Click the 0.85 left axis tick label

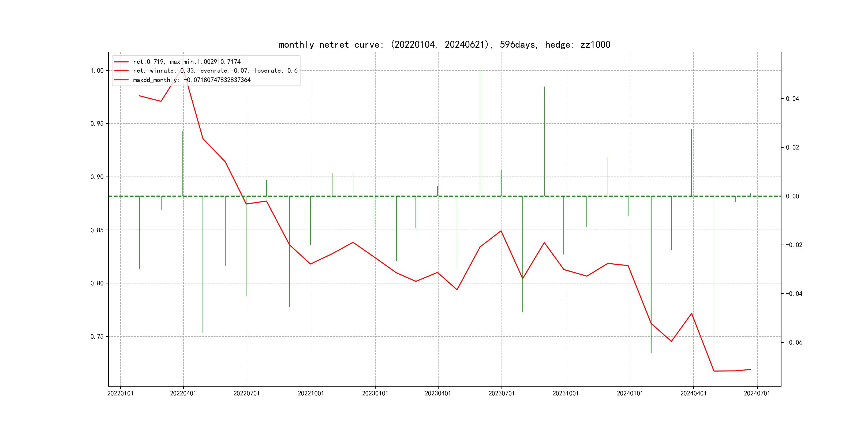click(97, 230)
